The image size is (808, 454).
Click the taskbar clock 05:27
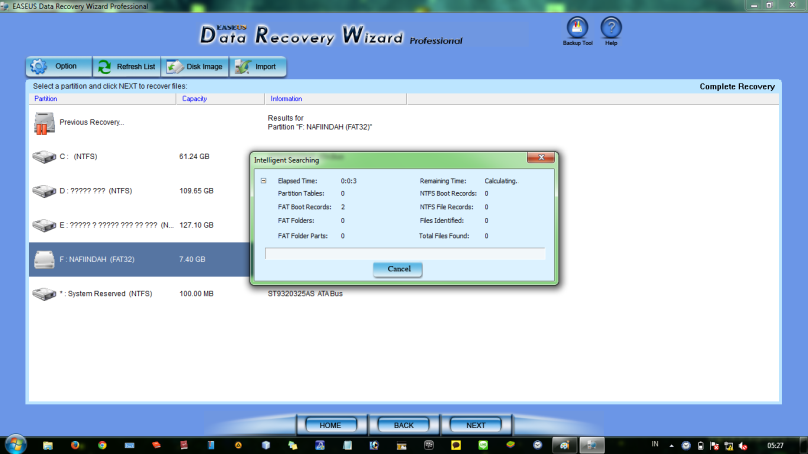click(775, 446)
